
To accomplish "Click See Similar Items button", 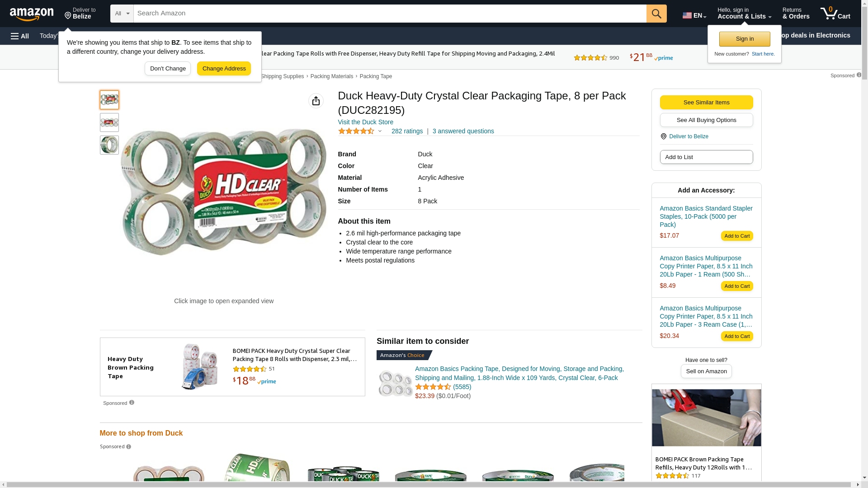I will tap(706, 103).
